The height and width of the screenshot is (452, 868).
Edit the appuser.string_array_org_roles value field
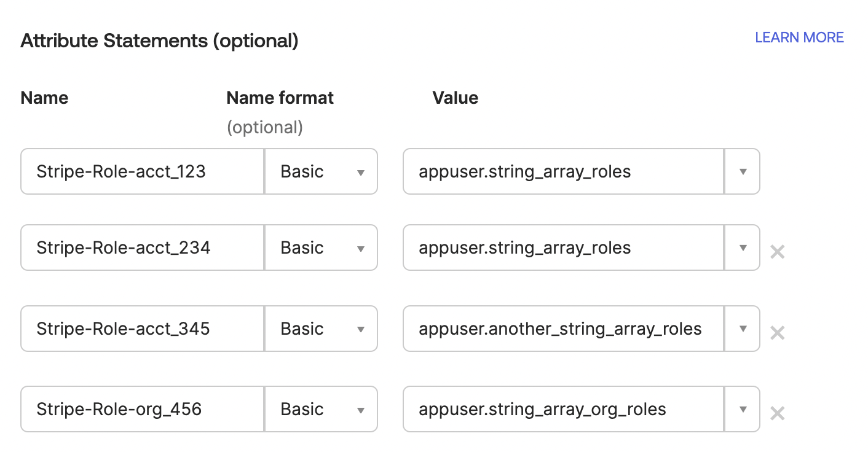pyautogui.click(x=564, y=409)
